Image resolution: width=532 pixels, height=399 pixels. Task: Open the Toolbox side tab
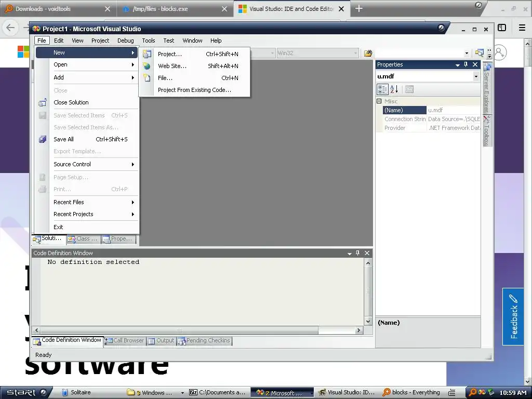[487, 131]
